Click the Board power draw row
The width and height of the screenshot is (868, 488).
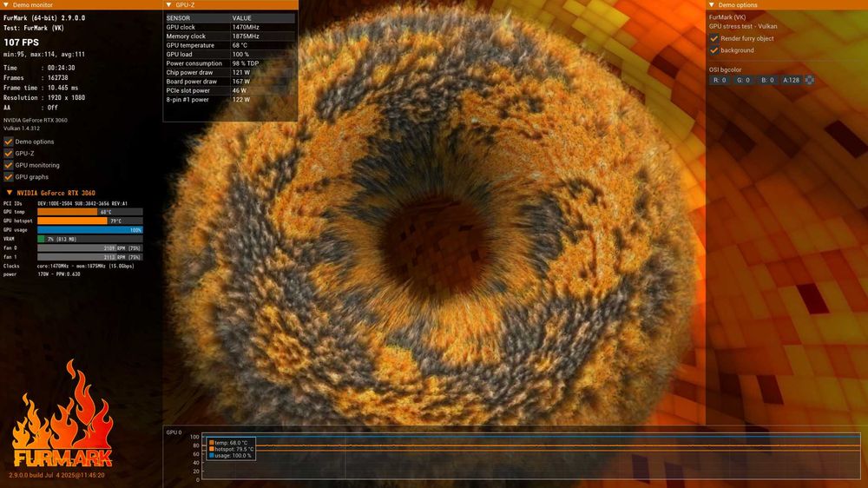pos(230,82)
